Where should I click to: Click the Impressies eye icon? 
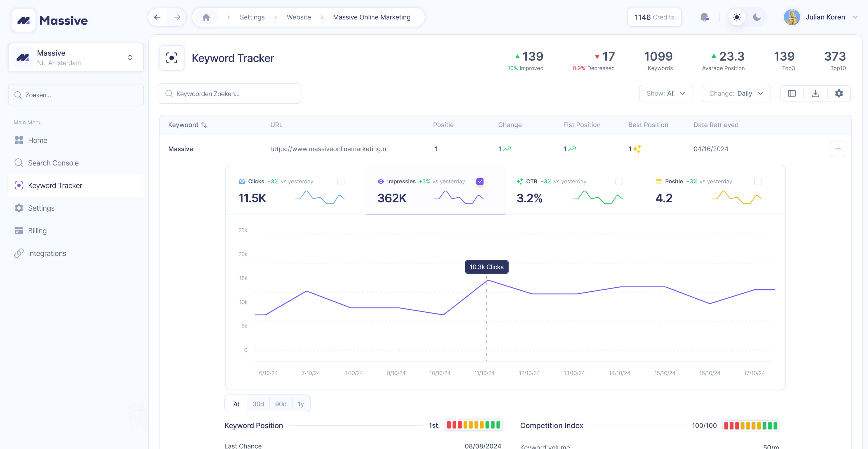point(380,181)
